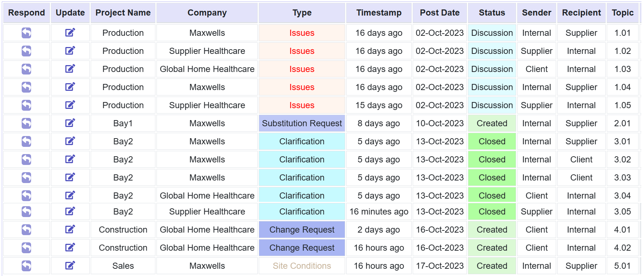
Task: Sort the table by Status header
Action: (x=492, y=13)
